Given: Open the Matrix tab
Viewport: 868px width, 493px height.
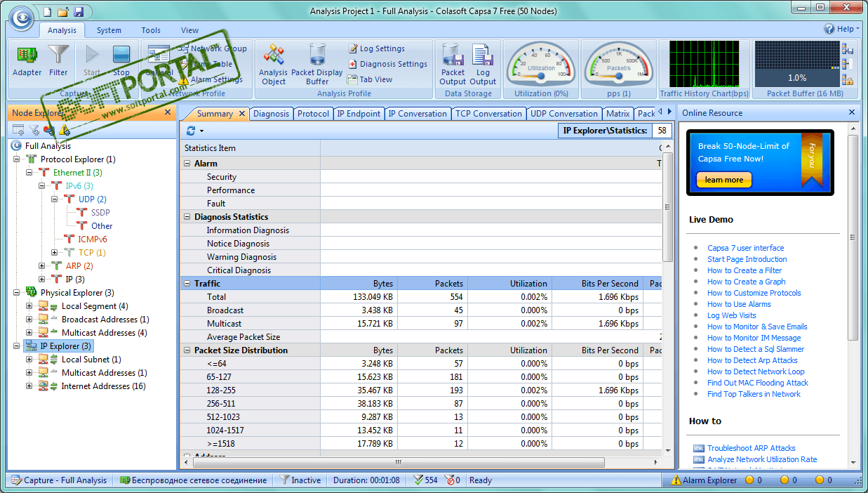Looking at the screenshot, I should [x=618, y=114].
